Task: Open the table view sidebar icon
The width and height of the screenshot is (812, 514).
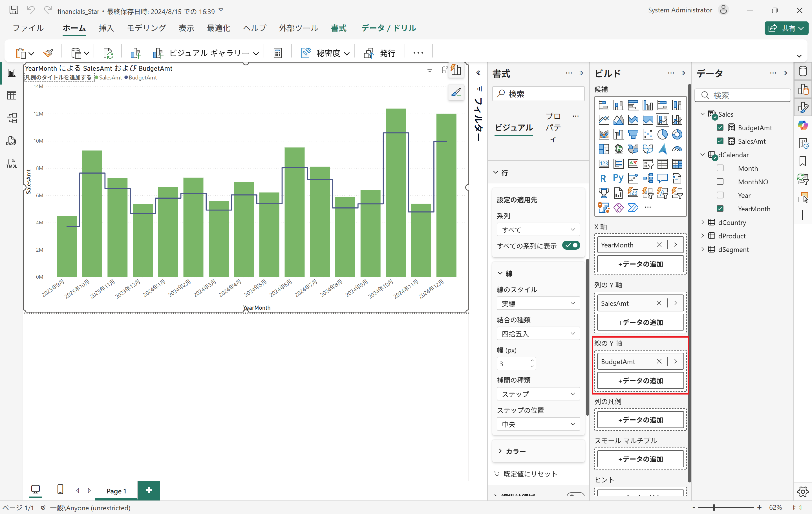Action: [12, 95]
